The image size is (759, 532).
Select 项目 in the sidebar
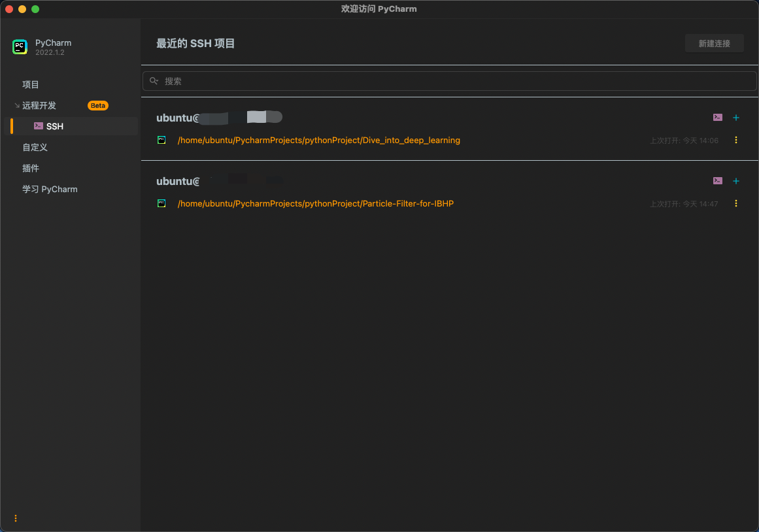click(31, 85)
